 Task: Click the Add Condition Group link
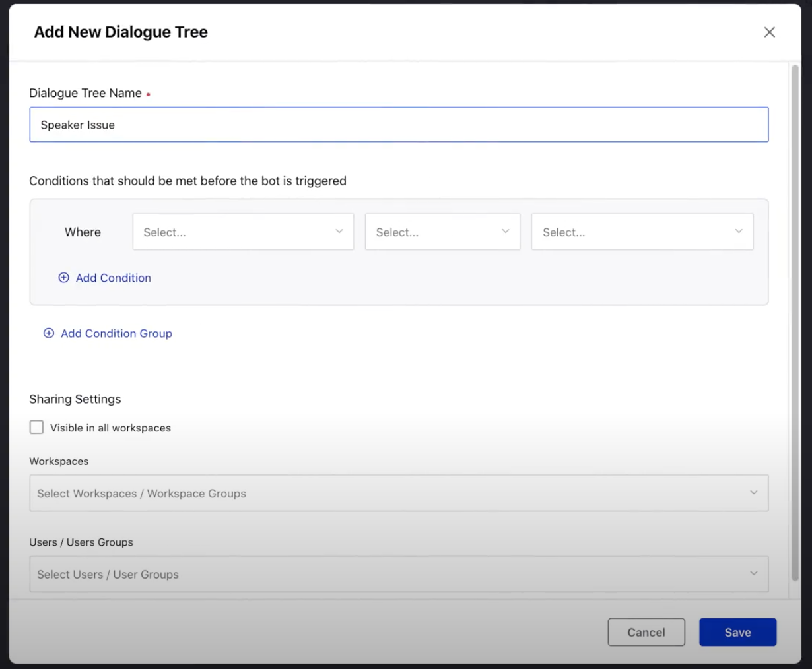116,333
